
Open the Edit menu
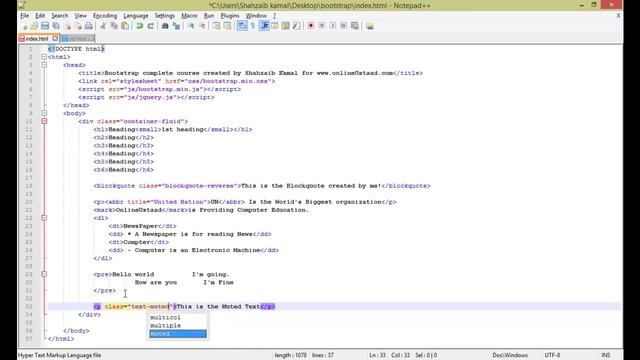pos(40,16)
